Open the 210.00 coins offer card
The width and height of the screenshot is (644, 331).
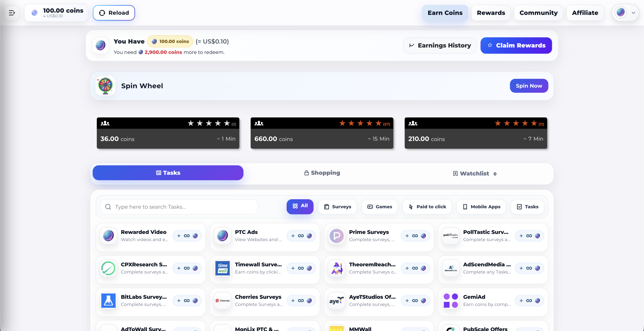coord(476,133)
